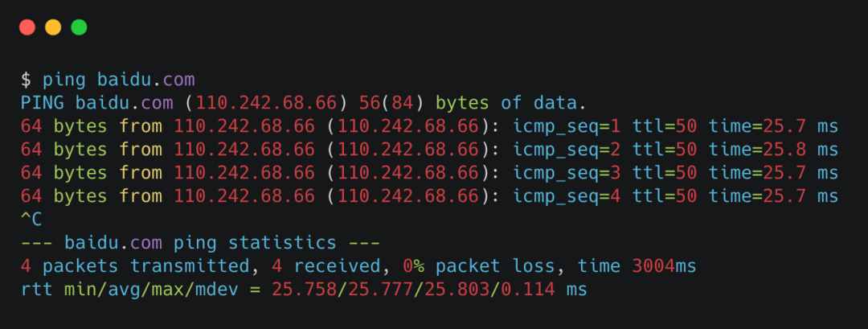Click the typed "ping baidu.com" command
Screen dimensions: 868x329
[x=119, y=80]
